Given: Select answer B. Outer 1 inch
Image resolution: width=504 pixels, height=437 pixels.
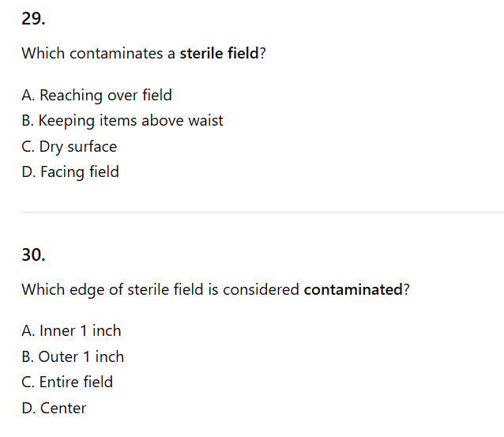Looking at the screenshot, I should point(73,356).
